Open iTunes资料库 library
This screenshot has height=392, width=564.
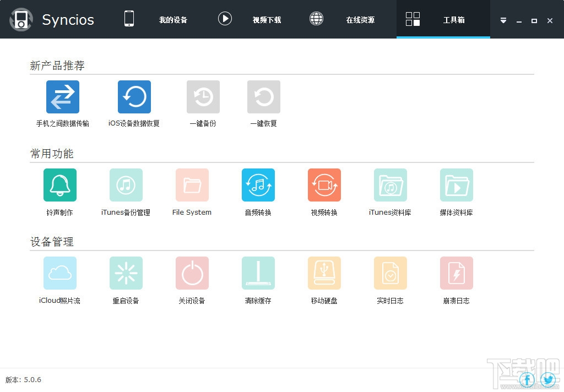[x=391, y=185]
